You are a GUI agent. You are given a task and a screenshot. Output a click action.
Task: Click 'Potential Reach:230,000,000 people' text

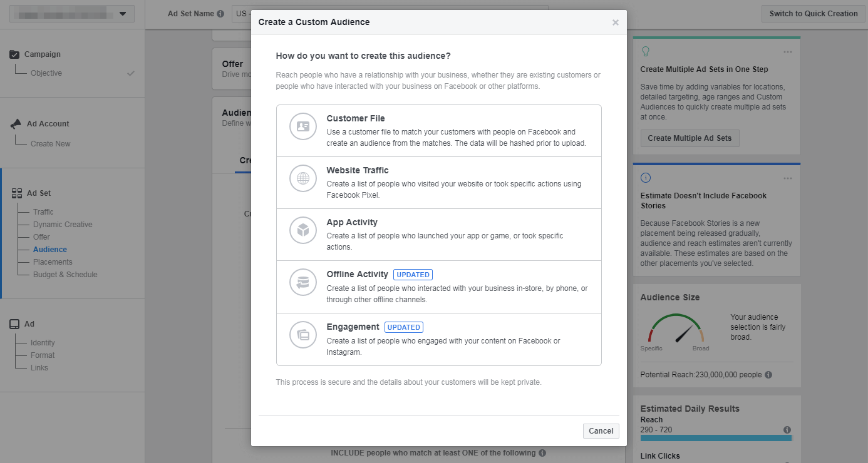coord(701,375)
